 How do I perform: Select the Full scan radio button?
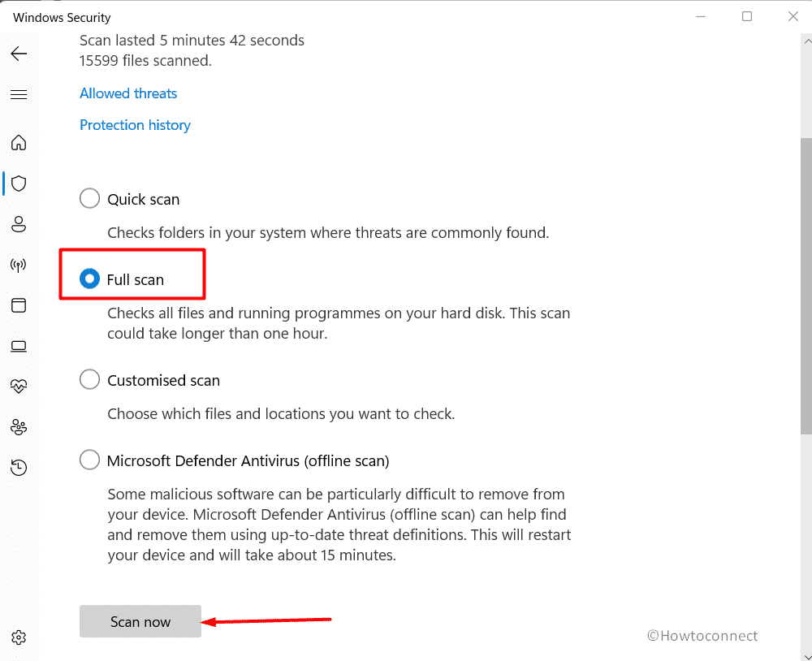pyautogui.click(x=89, y=279)
